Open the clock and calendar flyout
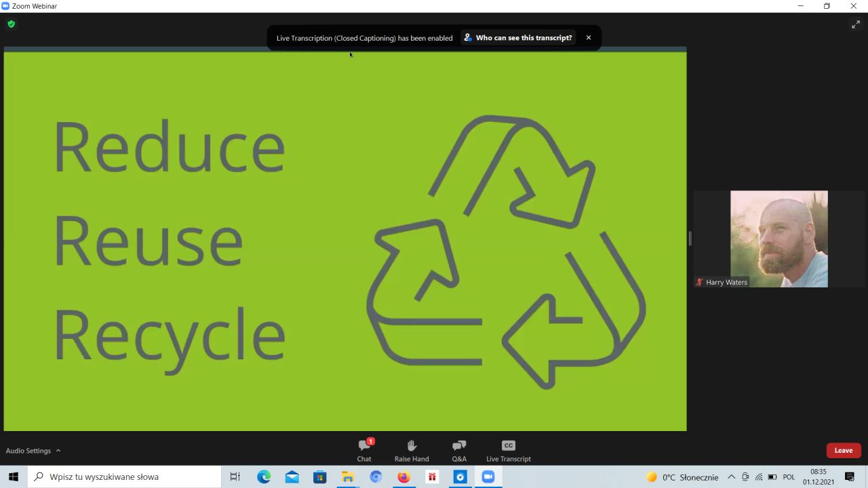 (818, 477)
